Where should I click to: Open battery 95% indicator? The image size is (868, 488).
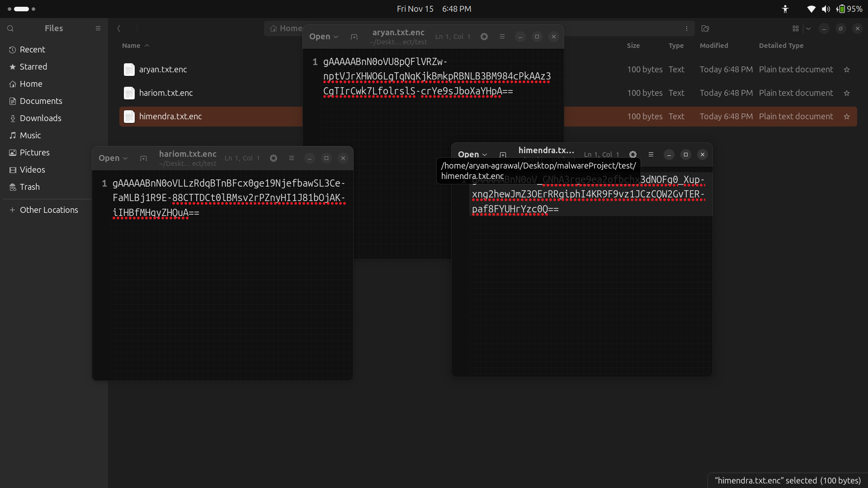point(850,9)
